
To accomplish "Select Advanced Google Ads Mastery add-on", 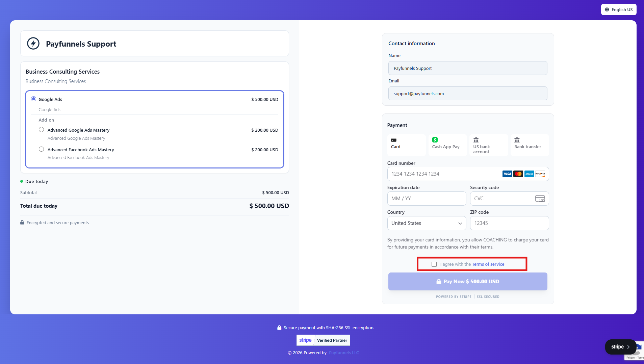I will click(x=41, y=130).
